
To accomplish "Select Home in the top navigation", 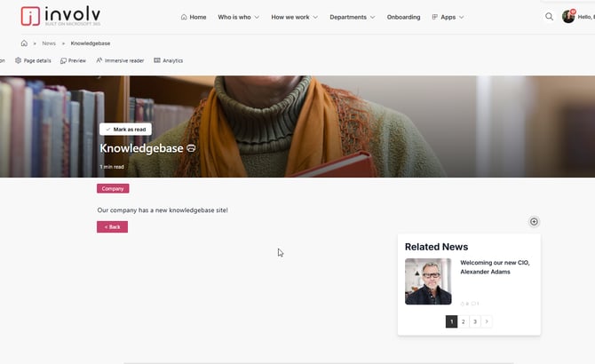I will tap(193, 17).
